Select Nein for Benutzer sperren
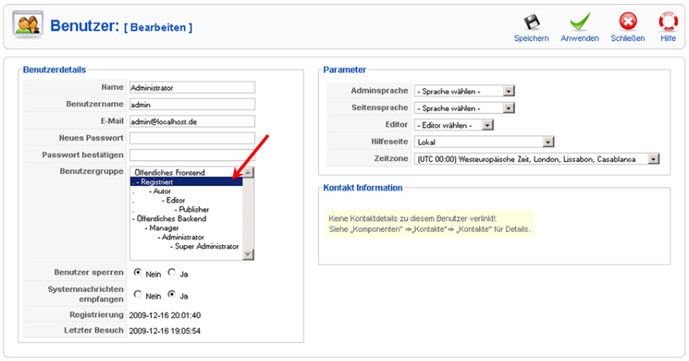The width and height of the screenshot is (689, 361). point(138,272)
